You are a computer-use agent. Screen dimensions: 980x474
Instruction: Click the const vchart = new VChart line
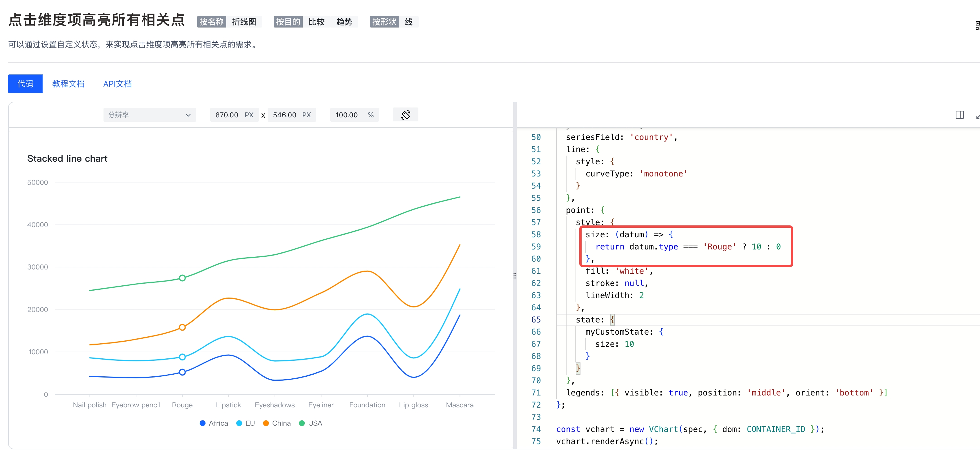point(690,429)
